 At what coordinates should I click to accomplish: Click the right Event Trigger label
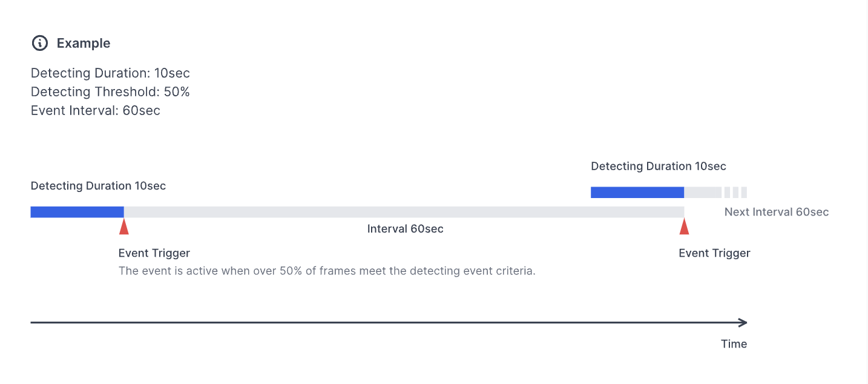tap(714, 253)
